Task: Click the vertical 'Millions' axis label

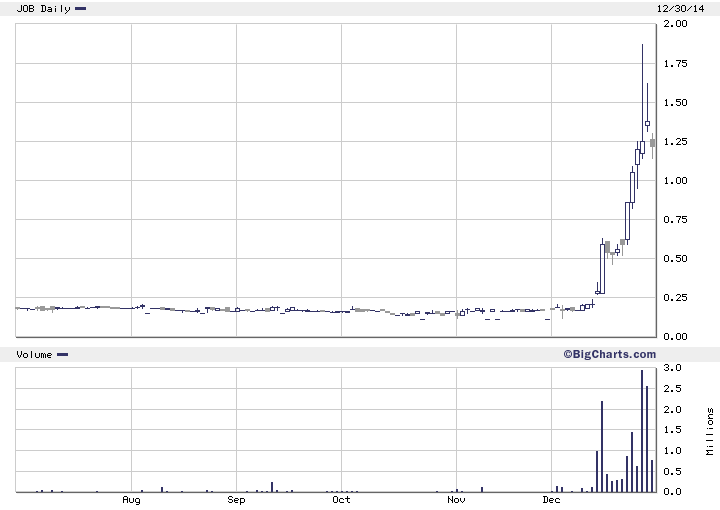Action: [x=710, y=431]
